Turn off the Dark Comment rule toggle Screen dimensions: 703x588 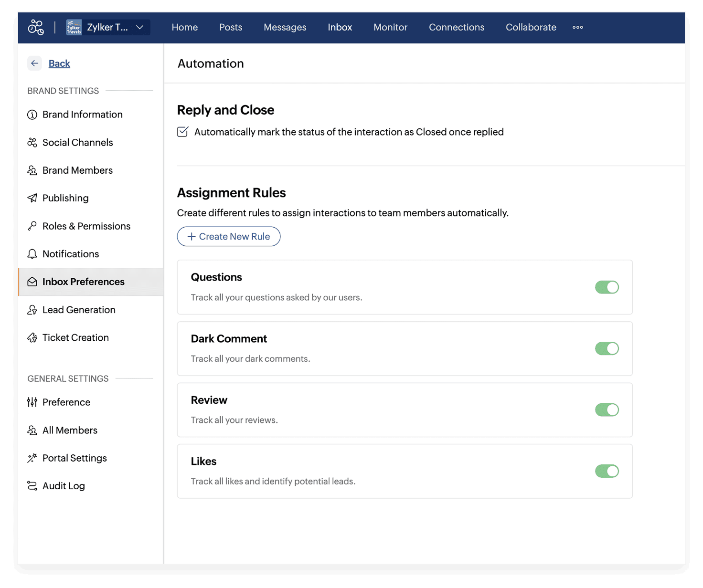coord(607,348)
